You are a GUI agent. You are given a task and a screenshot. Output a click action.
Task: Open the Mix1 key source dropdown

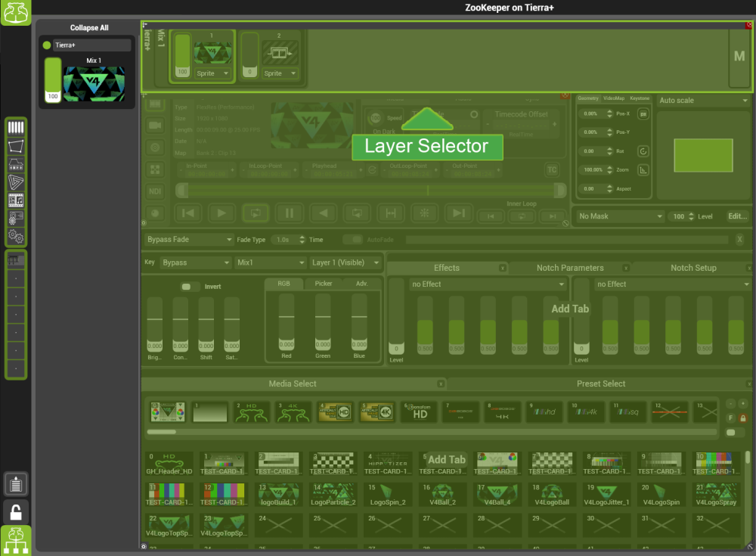point(271,262)
